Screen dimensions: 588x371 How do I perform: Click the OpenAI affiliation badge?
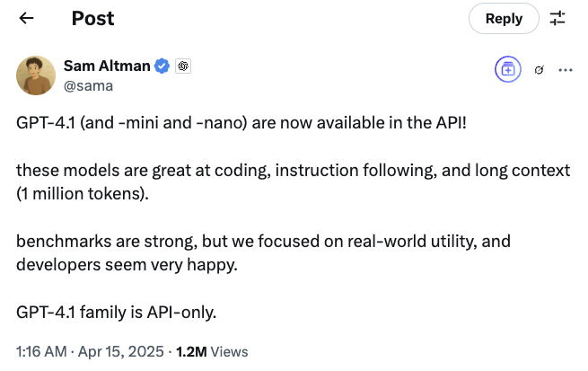pos(183,66)
